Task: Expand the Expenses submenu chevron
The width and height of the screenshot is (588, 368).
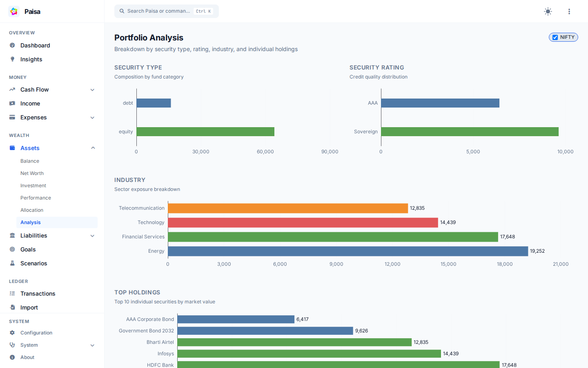Action: (x=92, y=118)
